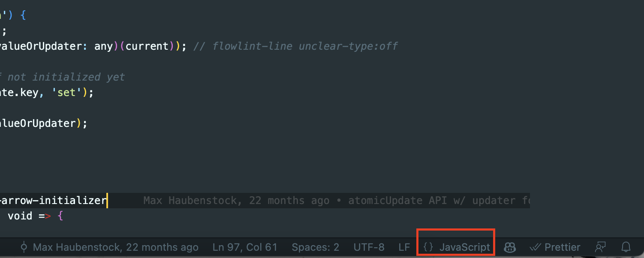The width and height of the screenshot is (644, 258).
Task: Click the feedback person icon
Action: [x=600, y=247]
